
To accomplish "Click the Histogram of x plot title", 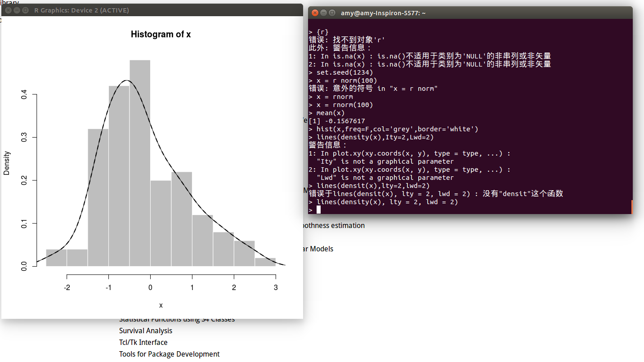I will [x=161, y=34].
